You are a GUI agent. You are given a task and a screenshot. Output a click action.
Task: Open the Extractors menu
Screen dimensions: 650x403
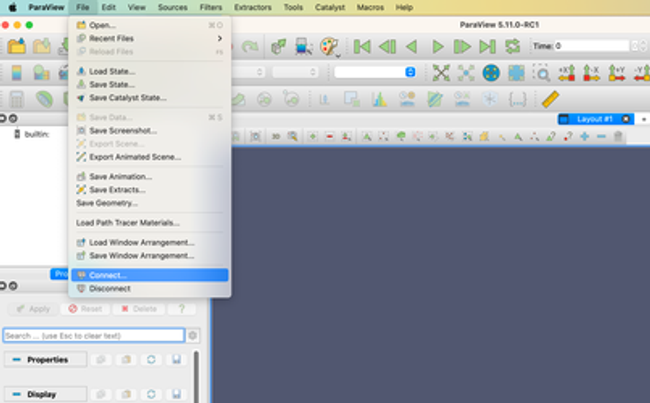252,7
